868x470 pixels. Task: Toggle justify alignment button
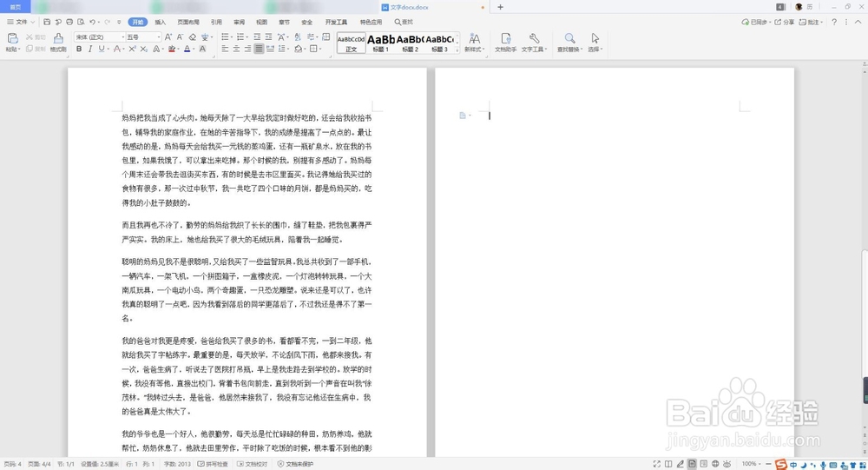pyautogui.click(x=259, y=49)
